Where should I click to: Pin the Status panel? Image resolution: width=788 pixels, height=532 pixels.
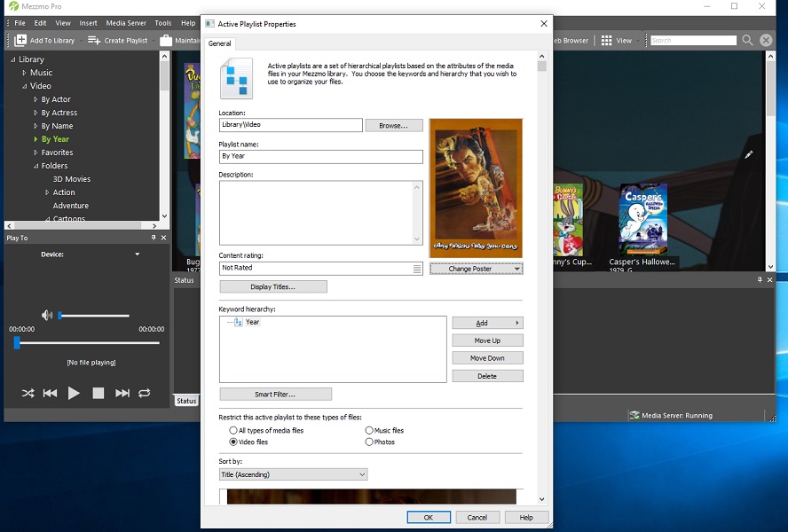(x=760, y=280)
